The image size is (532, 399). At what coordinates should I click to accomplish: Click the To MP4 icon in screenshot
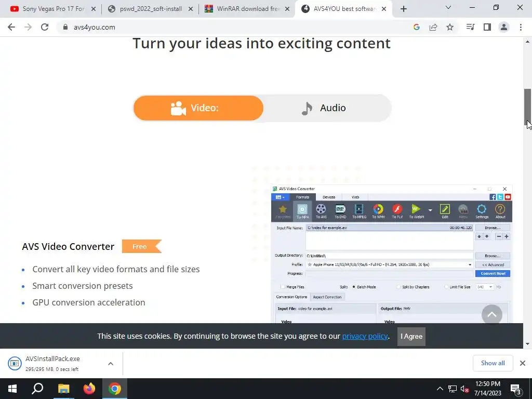point(302,211)
